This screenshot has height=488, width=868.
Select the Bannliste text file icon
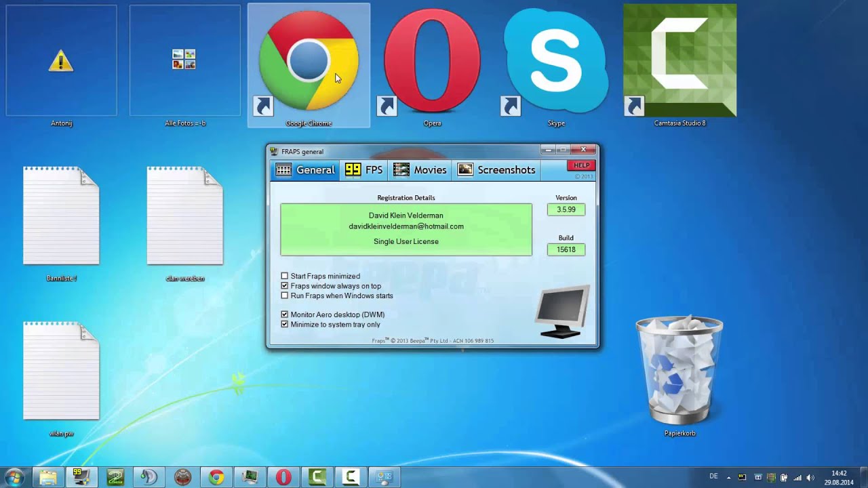pos(61,224)
